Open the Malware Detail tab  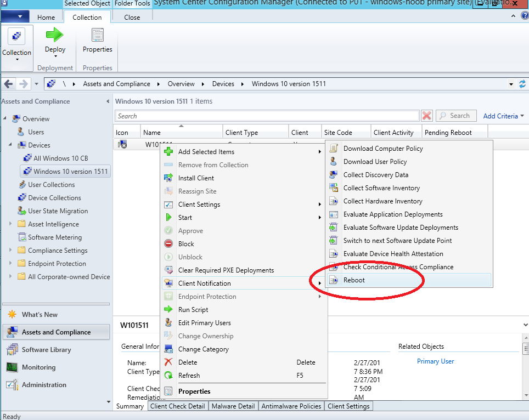click(x=233, y=406)
